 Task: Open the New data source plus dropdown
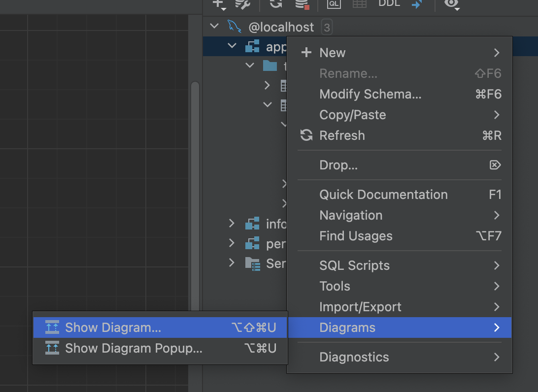[x=219, y=4]
